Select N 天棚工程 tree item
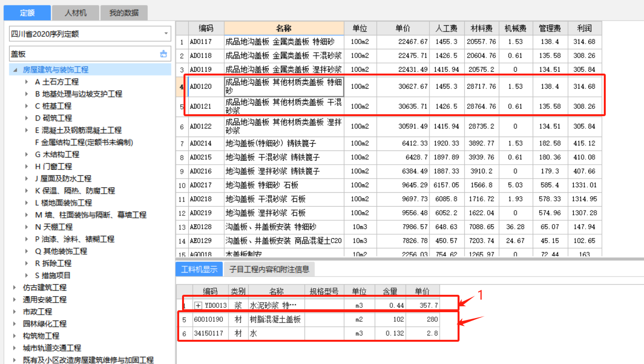The height and width of the screenshot is (364, 644). [x=54, y=227]
